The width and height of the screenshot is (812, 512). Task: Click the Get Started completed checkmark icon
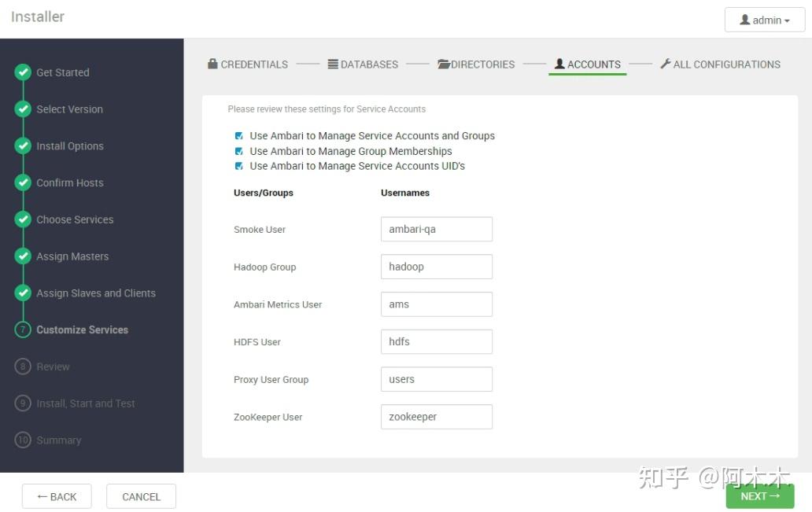click(x=23, y=72)
